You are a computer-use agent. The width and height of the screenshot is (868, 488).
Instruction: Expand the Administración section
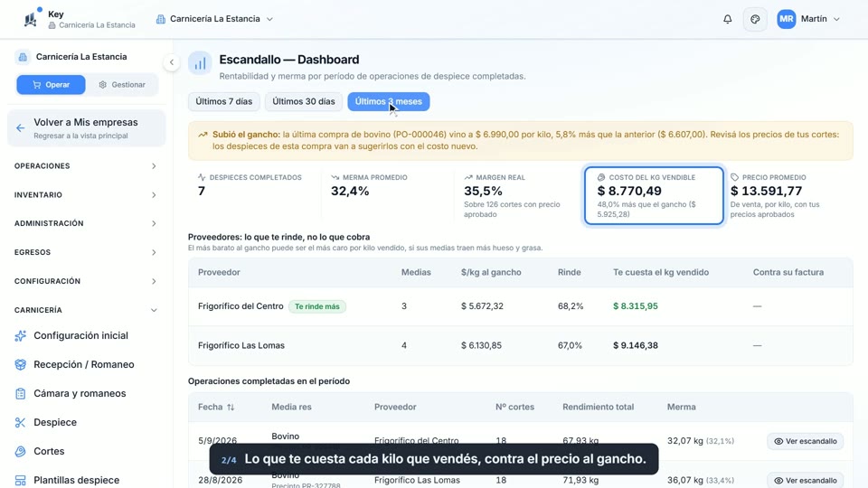pyautogui.click(x=86, y=223)
